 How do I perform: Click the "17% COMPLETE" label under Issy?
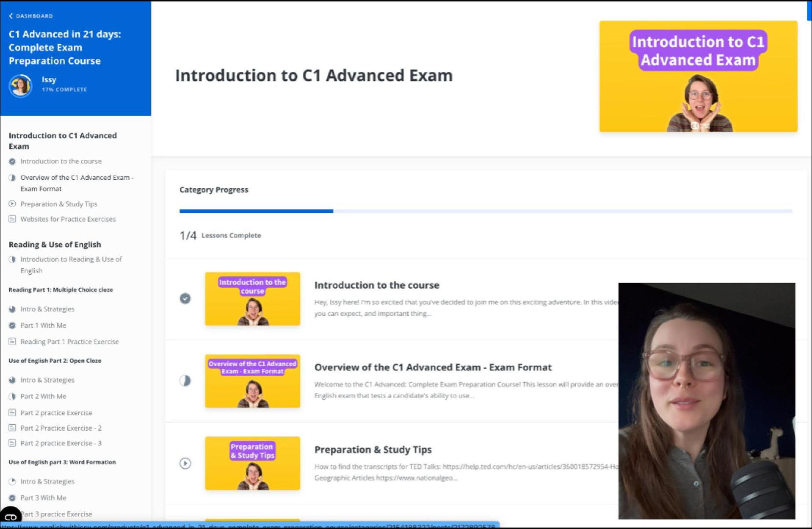point(64,90)
